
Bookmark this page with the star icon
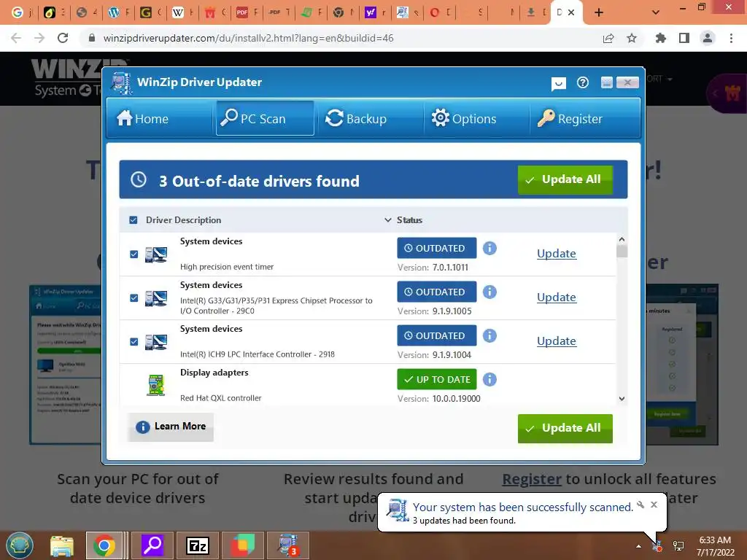pyautogui.click(x=632, y=38)
